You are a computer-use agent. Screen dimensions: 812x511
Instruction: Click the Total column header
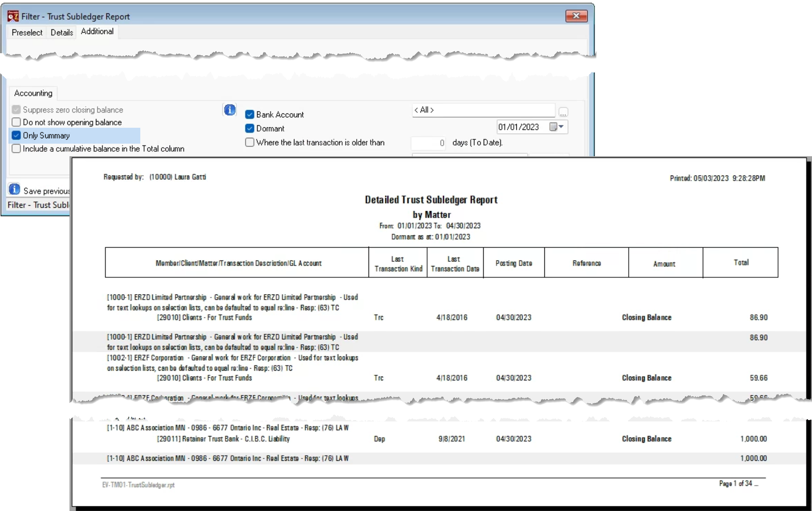(x=740, y=263)
